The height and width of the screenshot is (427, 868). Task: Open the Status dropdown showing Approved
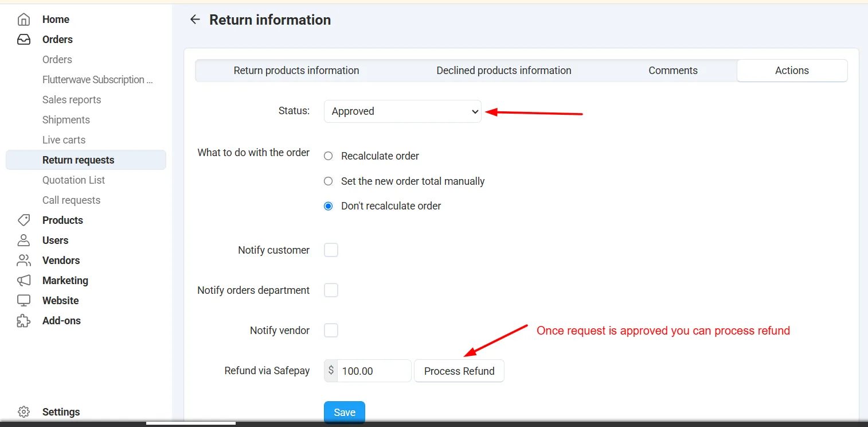[402, 111]
